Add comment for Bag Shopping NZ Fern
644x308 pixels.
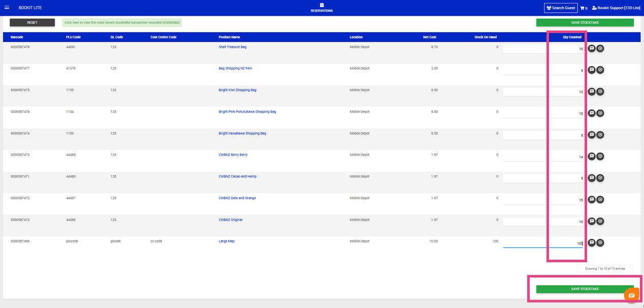tap(592, 70)
